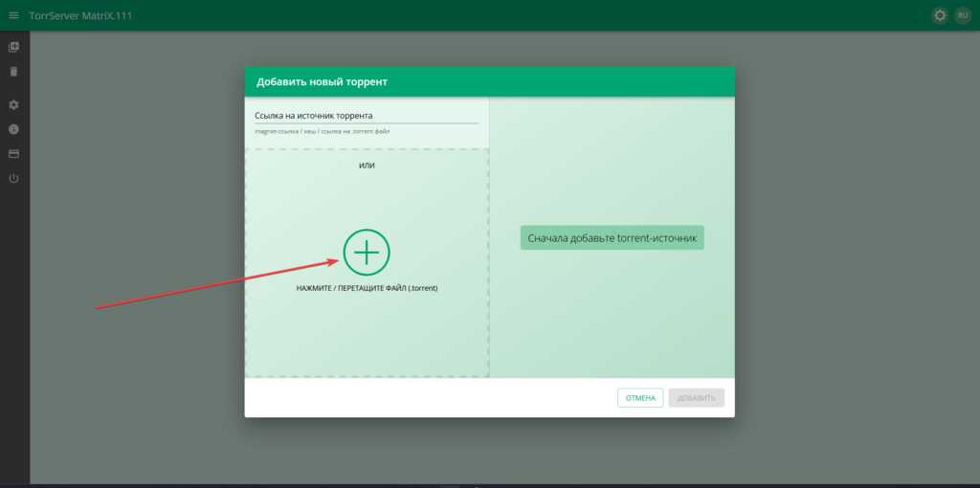This screenshot has height=488, width=980.
Task: Click the ДОБАВИТЬ button
Action: coord(696,398)
